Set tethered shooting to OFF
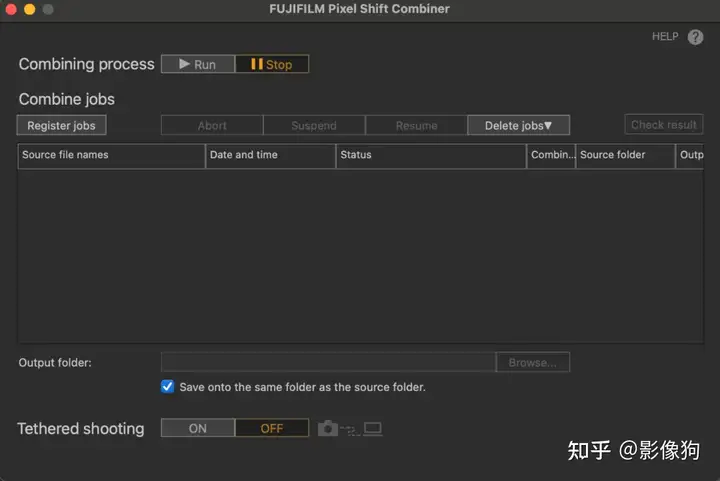 point(272,428)
